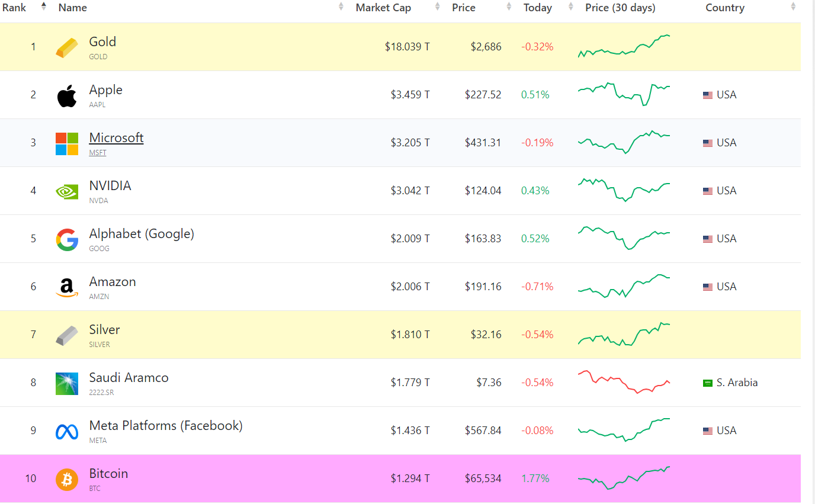This screenshot has width=815, height=504.
Task: Open the Meta Platforms (Facebook) link
Action: click(166, 426)
